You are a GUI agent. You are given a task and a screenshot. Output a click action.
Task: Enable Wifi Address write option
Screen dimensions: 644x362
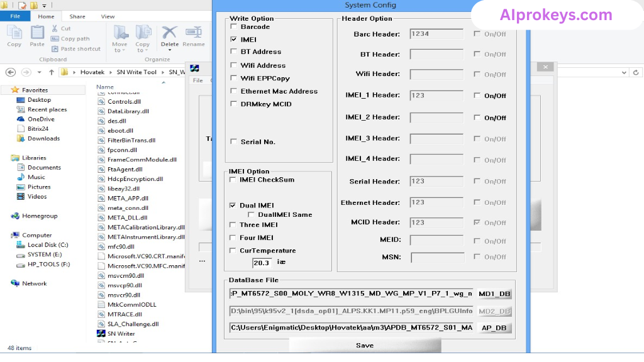tap(234, 65)
